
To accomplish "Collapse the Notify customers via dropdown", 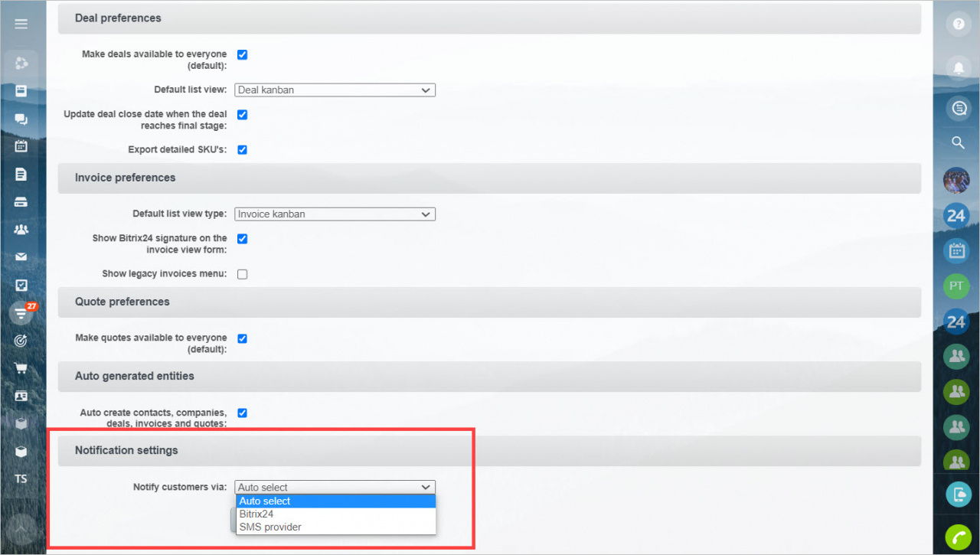I will click(335, 487).
